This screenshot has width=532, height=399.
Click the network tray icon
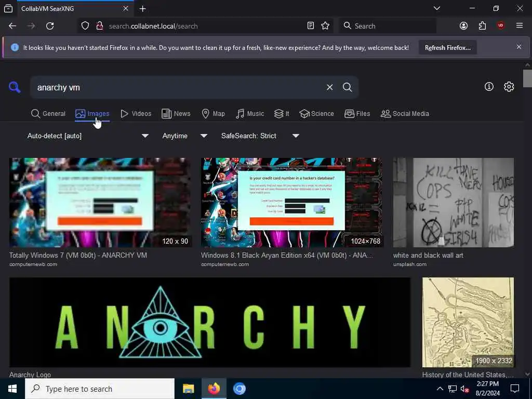(453, 389)
